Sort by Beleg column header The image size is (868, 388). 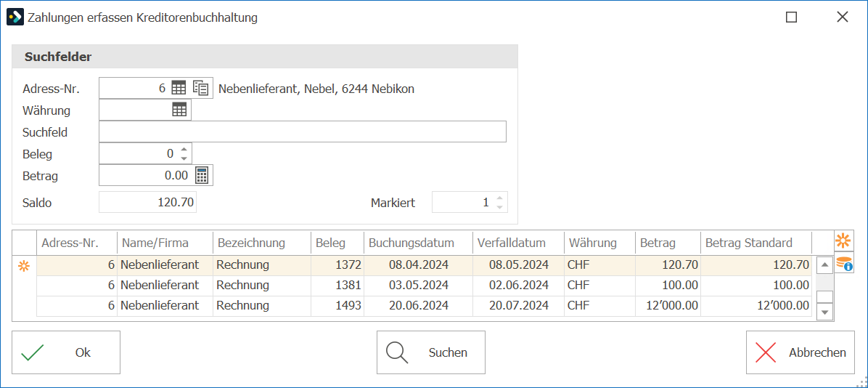337,243
